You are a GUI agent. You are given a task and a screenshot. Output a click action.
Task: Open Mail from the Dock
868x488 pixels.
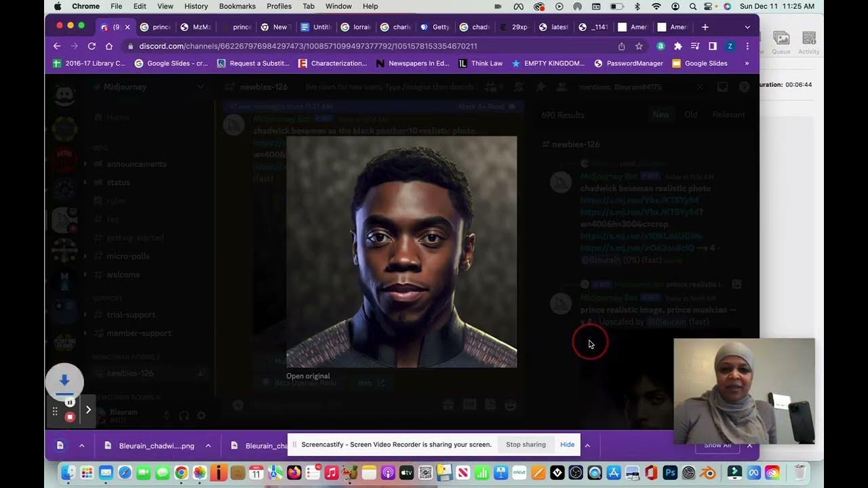[x=106, y=472]
